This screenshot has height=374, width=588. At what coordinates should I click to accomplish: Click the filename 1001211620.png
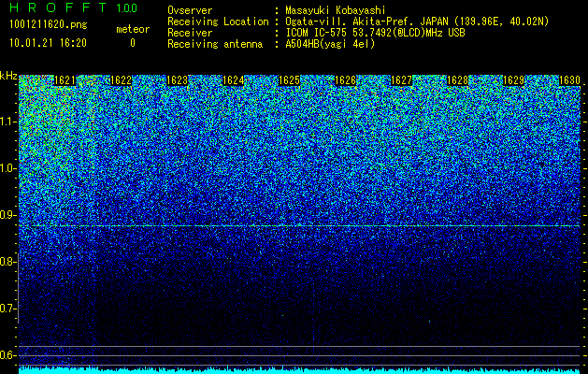(49, 25)
